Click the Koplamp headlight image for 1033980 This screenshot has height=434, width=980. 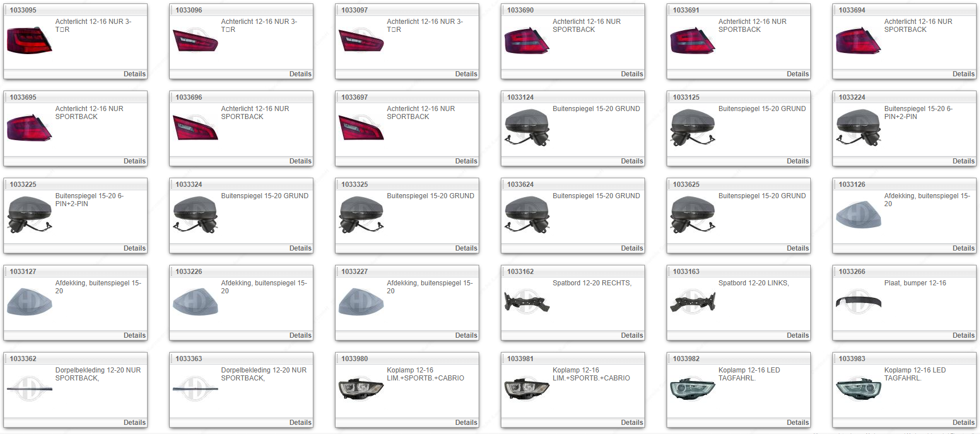(361, 389)
